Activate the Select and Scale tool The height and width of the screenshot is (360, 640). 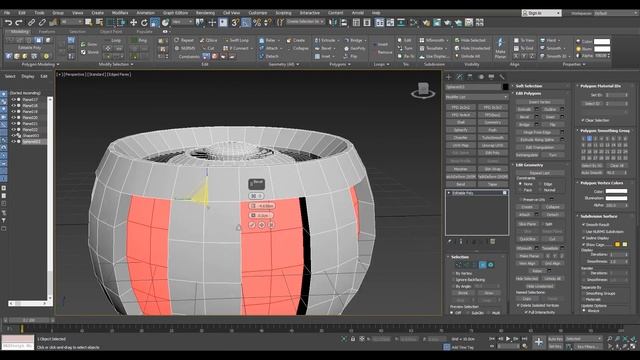(155, 22)
